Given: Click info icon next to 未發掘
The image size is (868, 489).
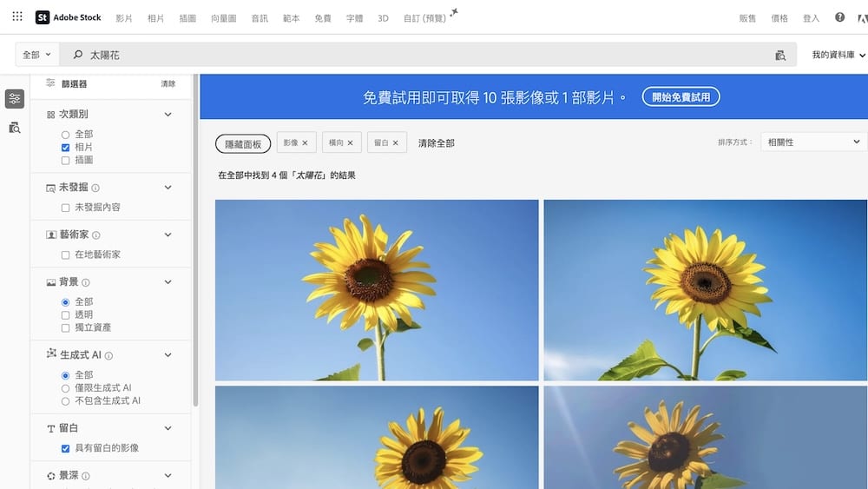Looking at the screenshot, I should coord(95,188).
